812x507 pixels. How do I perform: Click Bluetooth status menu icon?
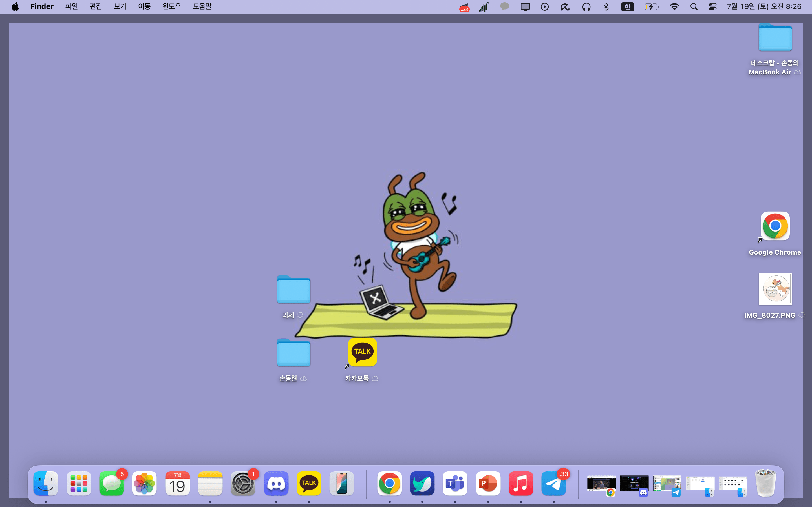[x=606, y=7]
